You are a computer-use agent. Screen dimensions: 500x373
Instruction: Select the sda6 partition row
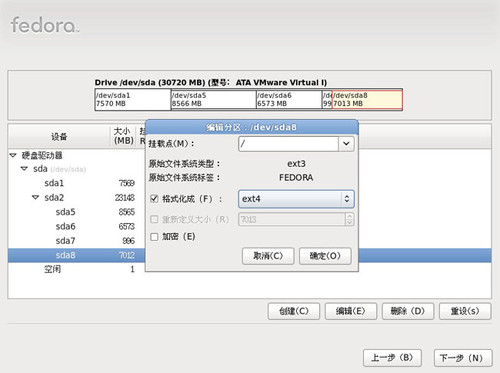point(77,226)
